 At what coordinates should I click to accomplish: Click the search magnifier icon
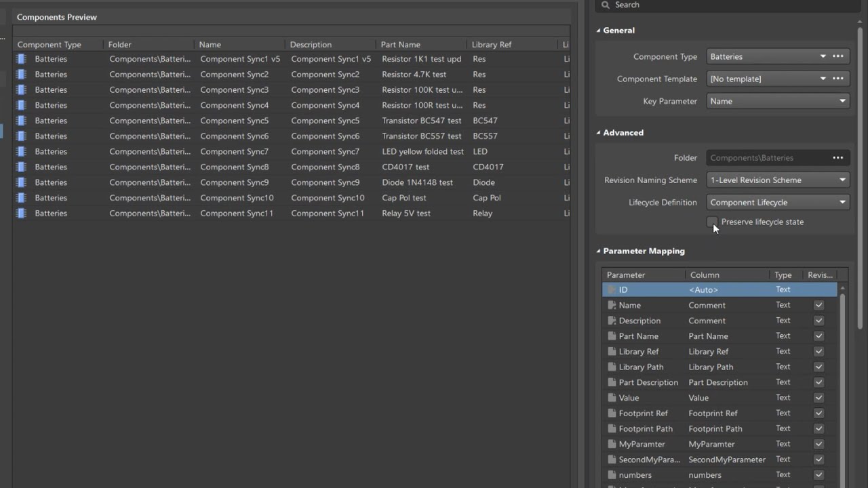pyautogui.click(x=606, y=5)
